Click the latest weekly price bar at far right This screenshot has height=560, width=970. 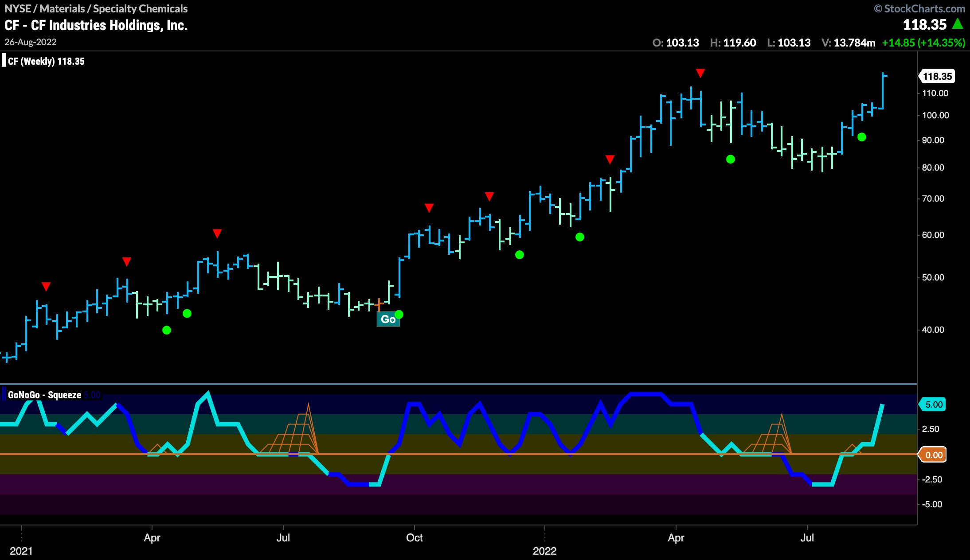(883, 91)
